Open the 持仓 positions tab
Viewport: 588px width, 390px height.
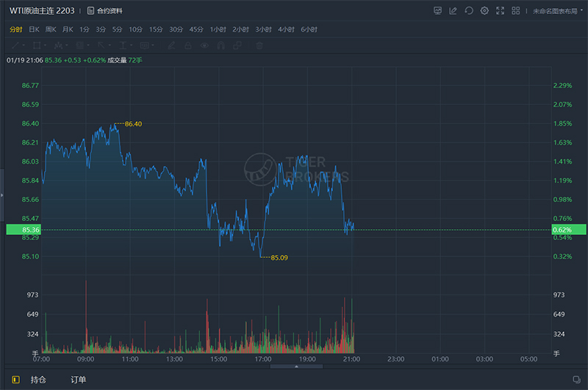[38, 380]
